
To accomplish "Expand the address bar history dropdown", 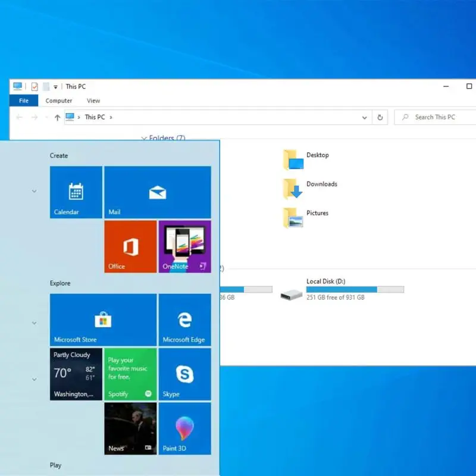I will pos(365,117).
